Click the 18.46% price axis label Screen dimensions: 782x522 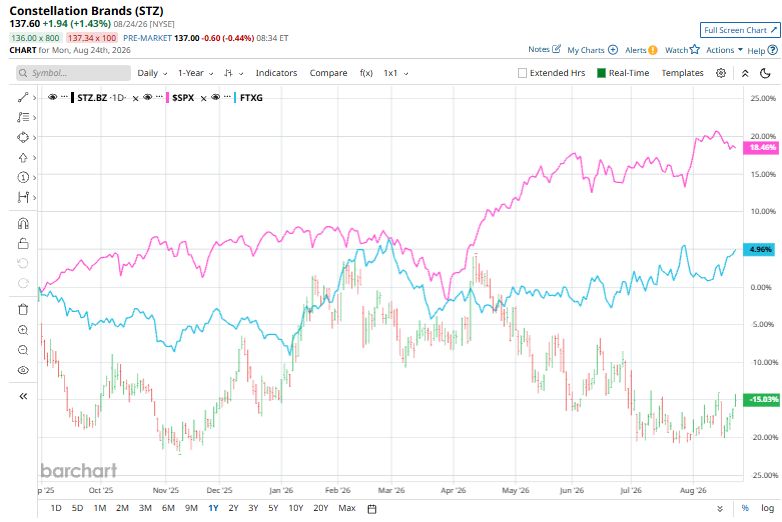coord(761,148)
